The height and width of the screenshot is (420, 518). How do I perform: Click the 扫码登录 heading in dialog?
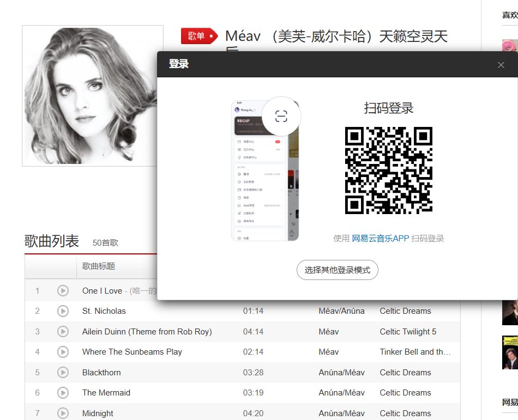click(388, 108)
